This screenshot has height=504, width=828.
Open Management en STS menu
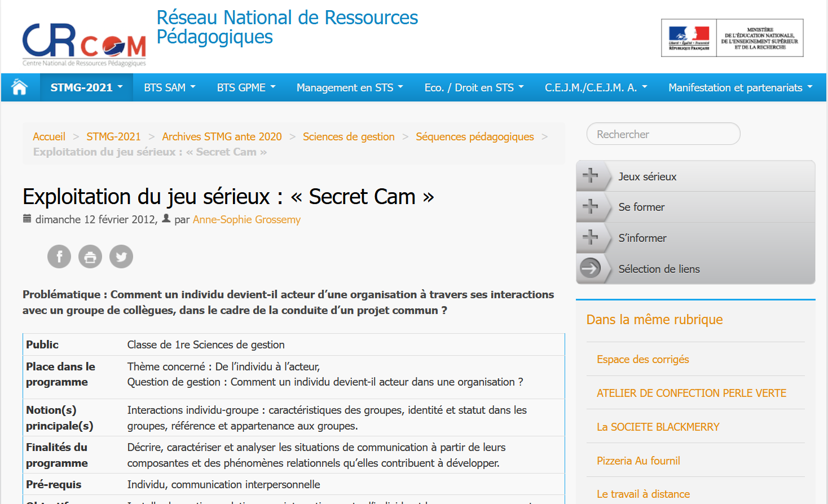350,87
